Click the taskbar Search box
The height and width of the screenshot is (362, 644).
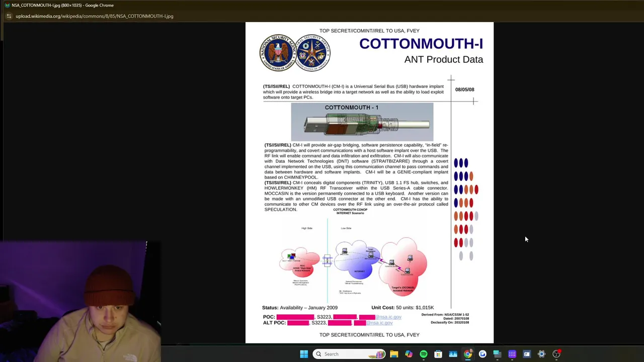[349, 354]
